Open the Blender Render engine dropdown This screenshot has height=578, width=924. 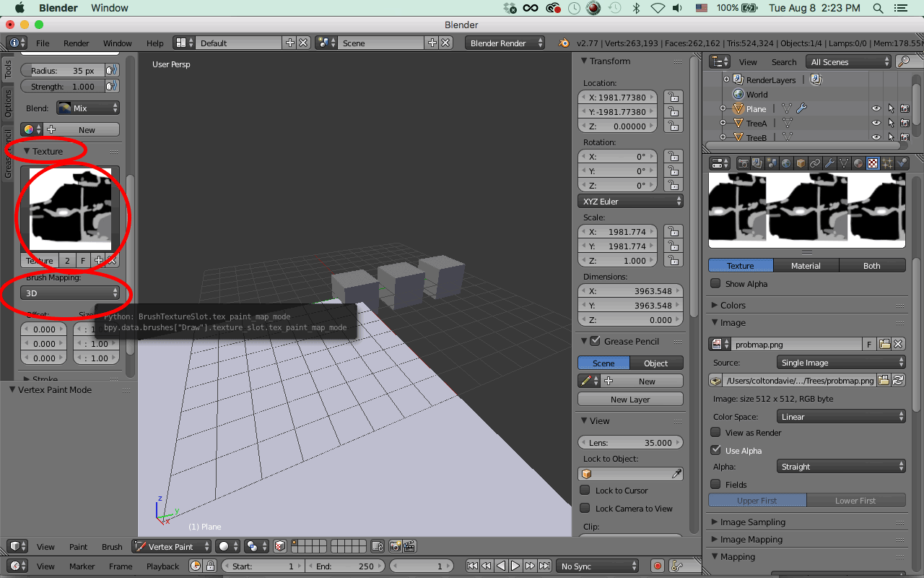coord(505,43)
